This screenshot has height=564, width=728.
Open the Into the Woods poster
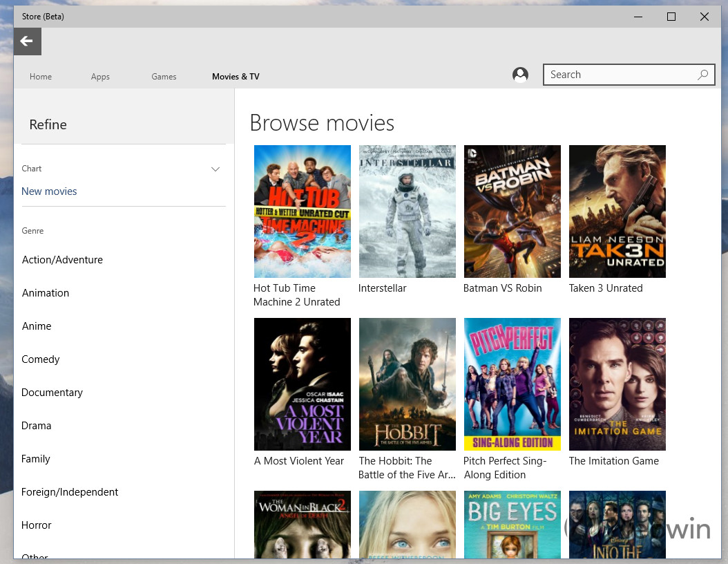pos(617,525)
